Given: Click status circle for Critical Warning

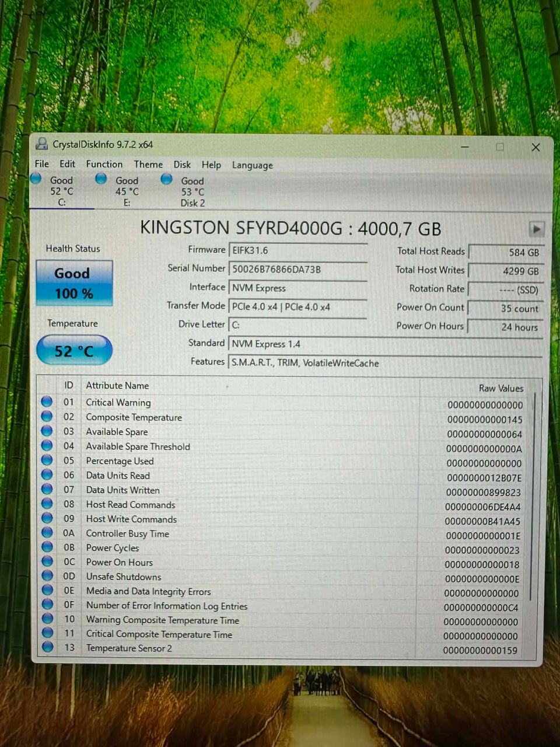Looking at the screenshot, I should click(x=47, y=402).
